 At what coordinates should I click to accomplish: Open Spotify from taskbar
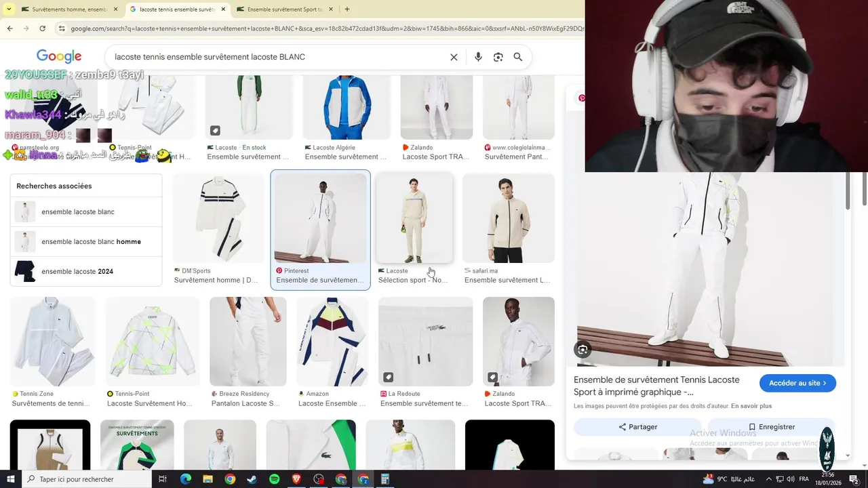click(x=274, y=479)
